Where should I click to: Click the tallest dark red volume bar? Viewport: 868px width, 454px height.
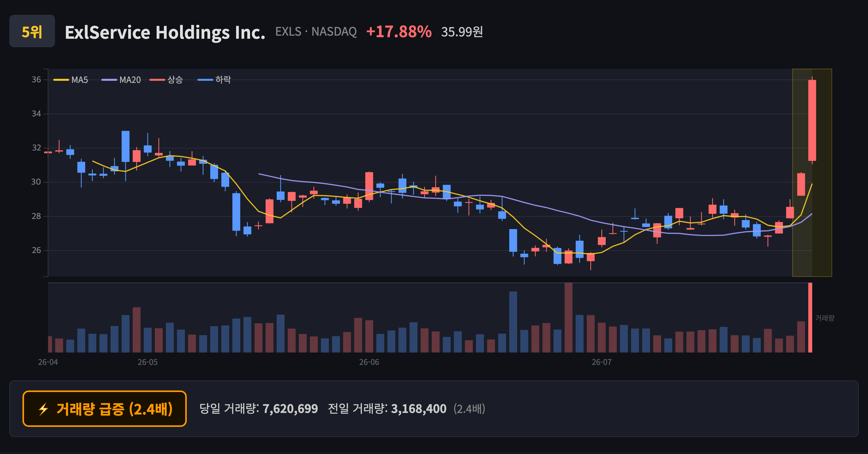(568, 318)
